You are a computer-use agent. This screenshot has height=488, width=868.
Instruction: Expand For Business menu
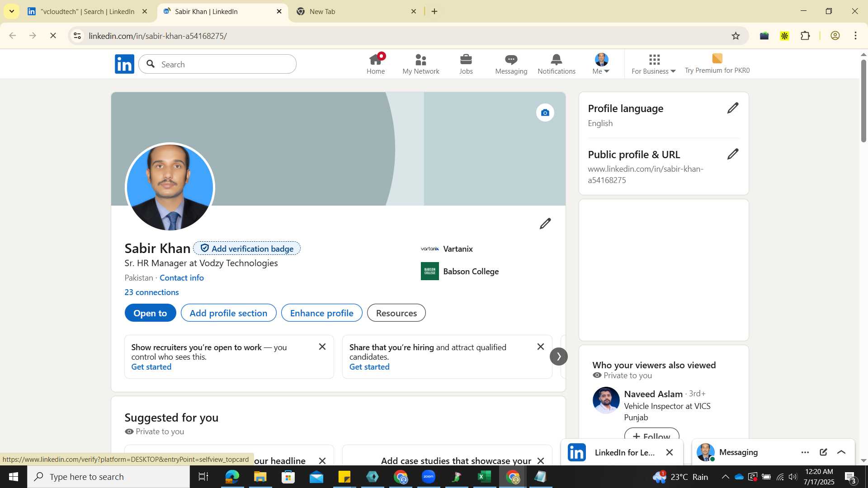(x=654, y=64)
